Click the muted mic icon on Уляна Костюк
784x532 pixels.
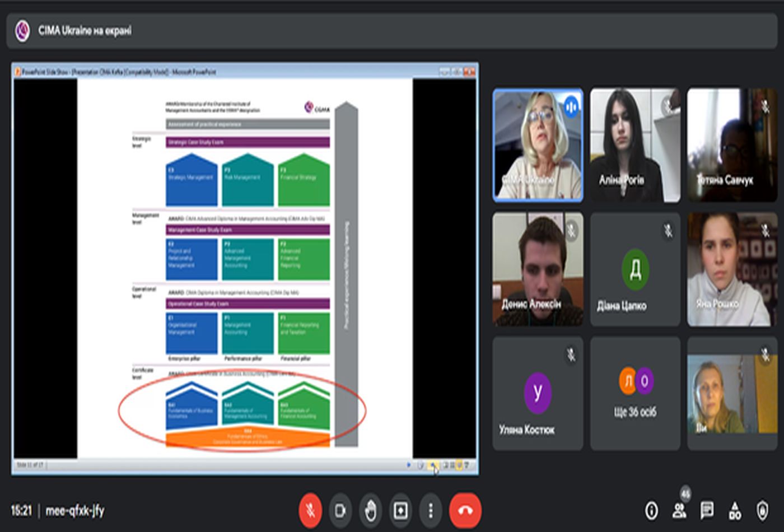(x=571, y=355)
